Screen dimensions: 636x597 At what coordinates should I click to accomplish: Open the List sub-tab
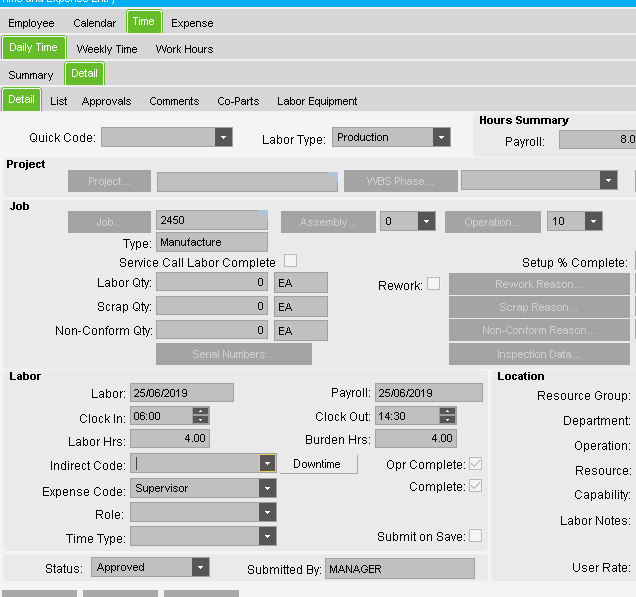58,101
